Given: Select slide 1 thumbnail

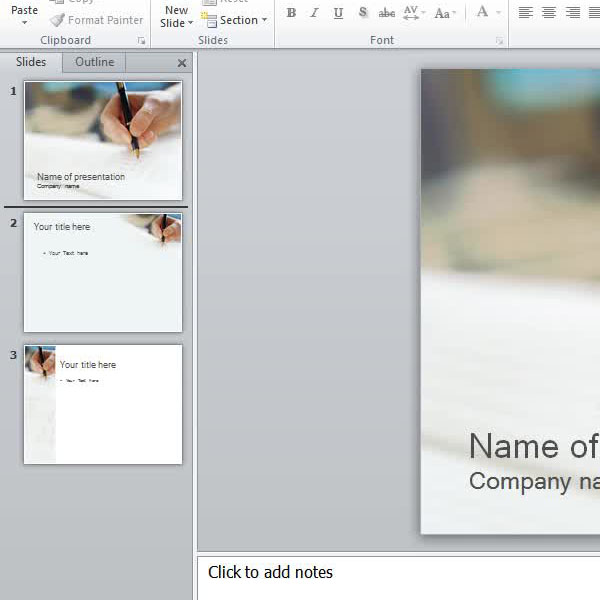Looking at the screenshot, I should pos(103,140).
